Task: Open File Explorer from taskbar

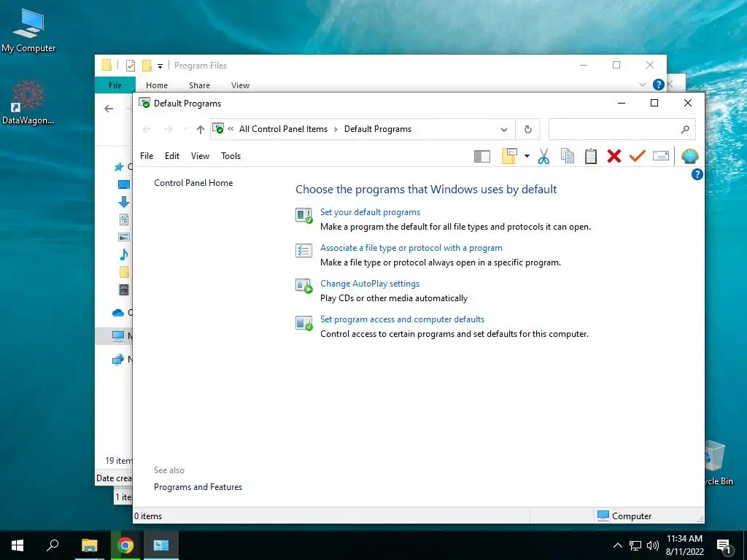Action: (89, 545)
